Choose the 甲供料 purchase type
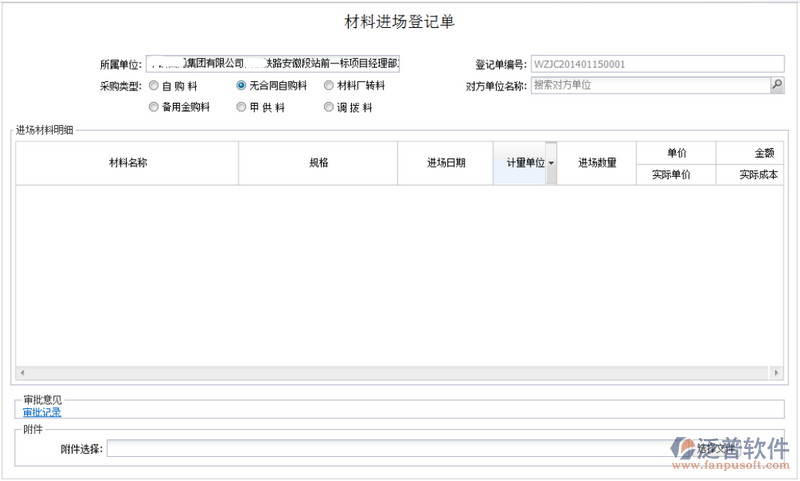This screenshot has width=800, height=481. (x=241, y=107)
